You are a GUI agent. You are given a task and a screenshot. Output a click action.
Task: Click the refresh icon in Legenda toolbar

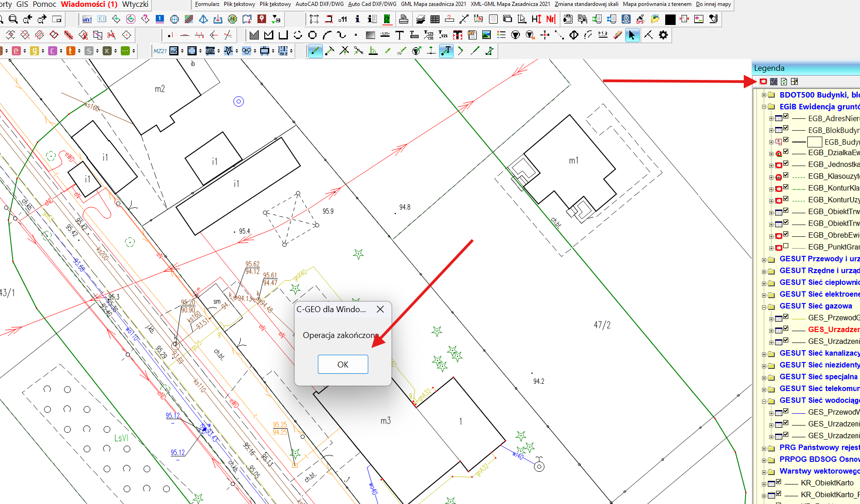(784, 82)
